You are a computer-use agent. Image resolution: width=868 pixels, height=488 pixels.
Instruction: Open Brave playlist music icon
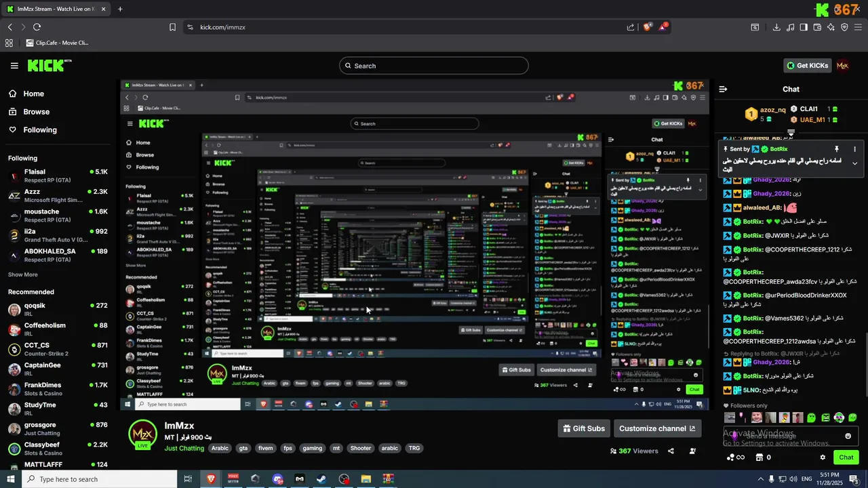pyautogui.click(x=790, y=27)
